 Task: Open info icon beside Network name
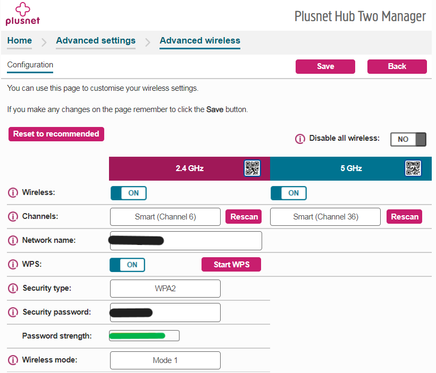[13, 240]
